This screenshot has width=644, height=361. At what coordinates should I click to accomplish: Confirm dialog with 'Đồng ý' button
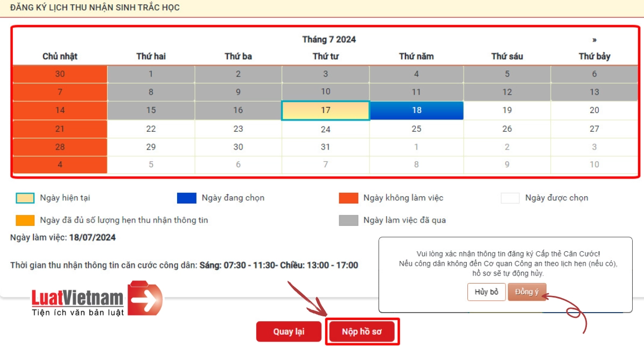(x=527, y=292)
